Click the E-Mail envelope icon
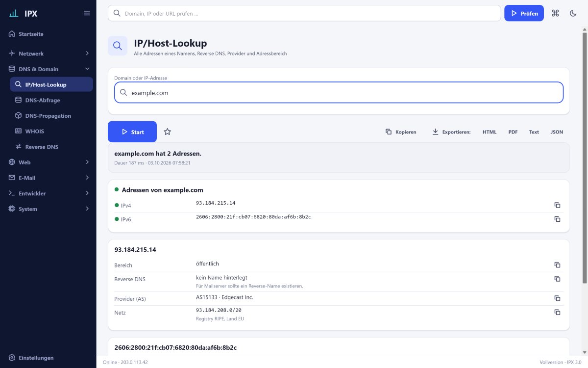This screenshot has width=588, height=368. coord(12,178)
